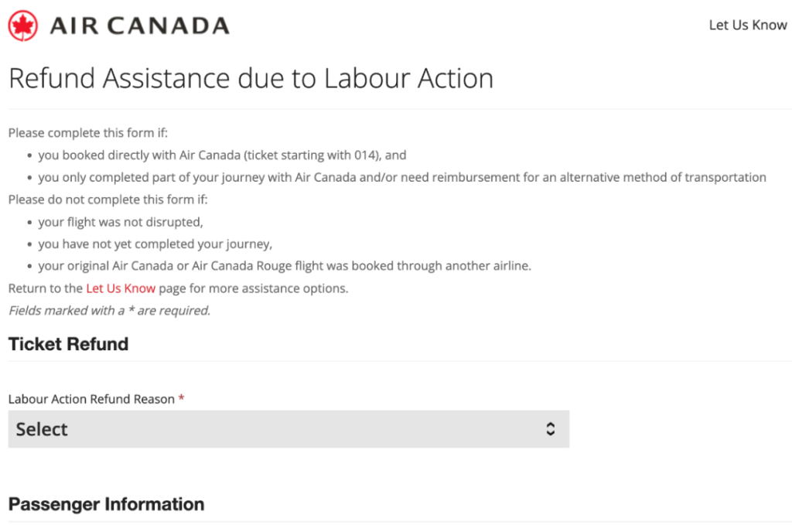This screenshot has height=532, width=792.
Task: Click the Ticket Refund section heading
Action: pos(68,344)
